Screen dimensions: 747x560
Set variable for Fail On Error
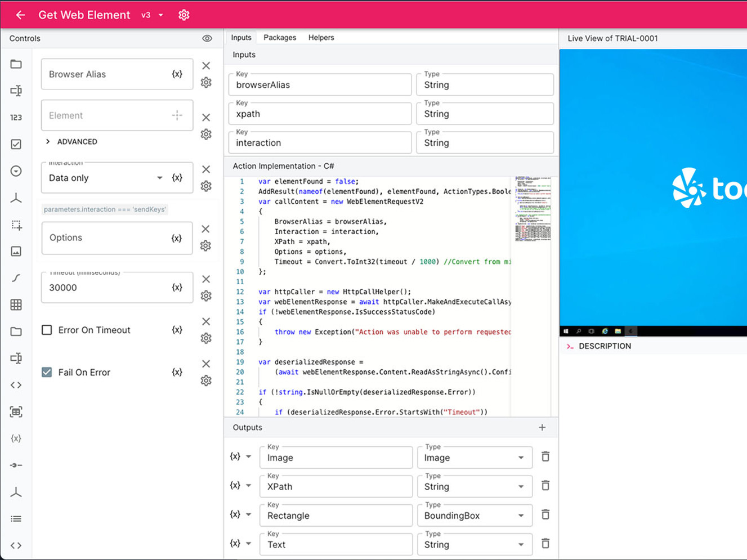[x=177, y=372]
